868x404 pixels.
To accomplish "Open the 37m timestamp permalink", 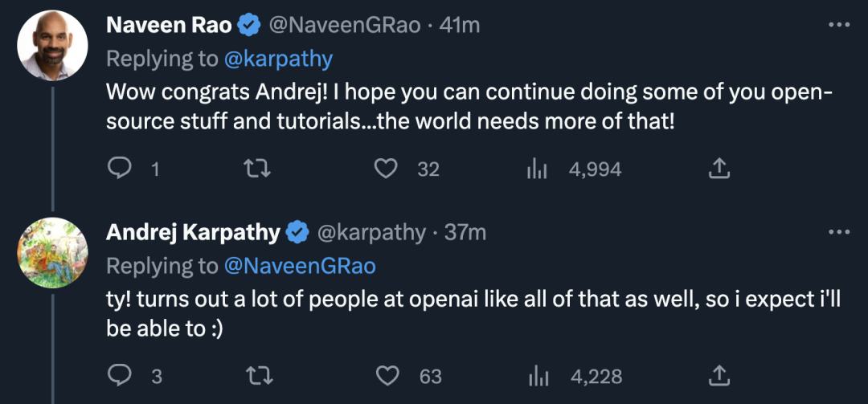I will [465, 233].
